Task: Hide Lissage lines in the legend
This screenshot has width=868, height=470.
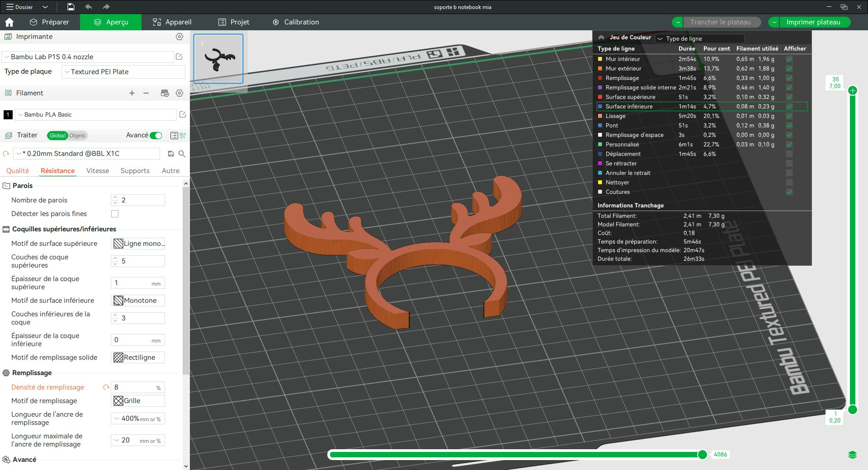Action: coord(789,116)
